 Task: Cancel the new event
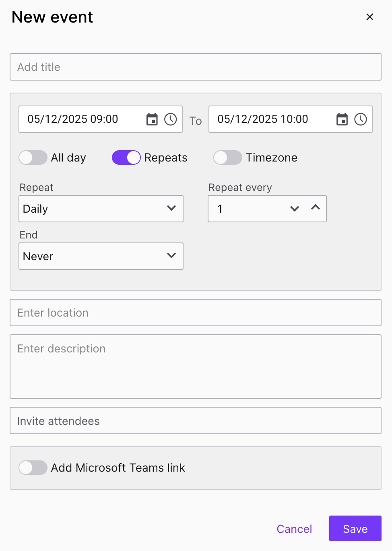click(x=294, y=529)
